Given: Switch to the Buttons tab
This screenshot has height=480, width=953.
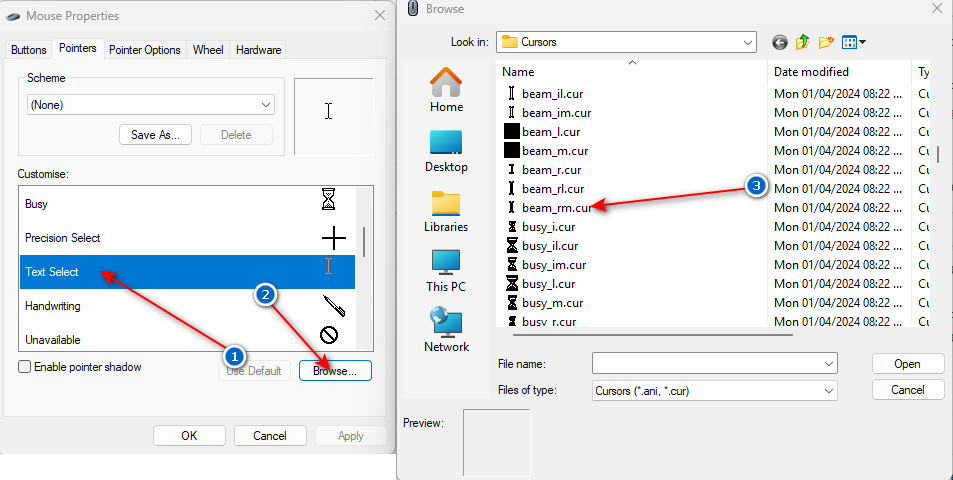Looking at the screenshot, I should [x=29, y=50].
